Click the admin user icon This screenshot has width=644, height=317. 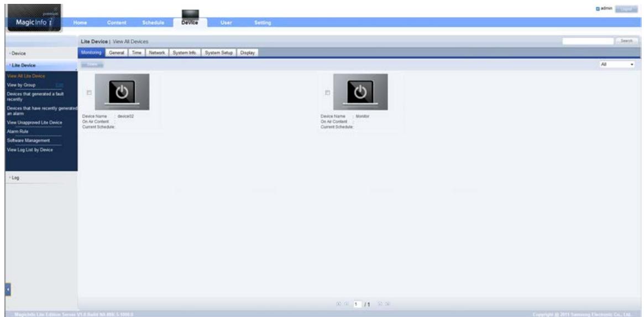(x=598, y=9)
